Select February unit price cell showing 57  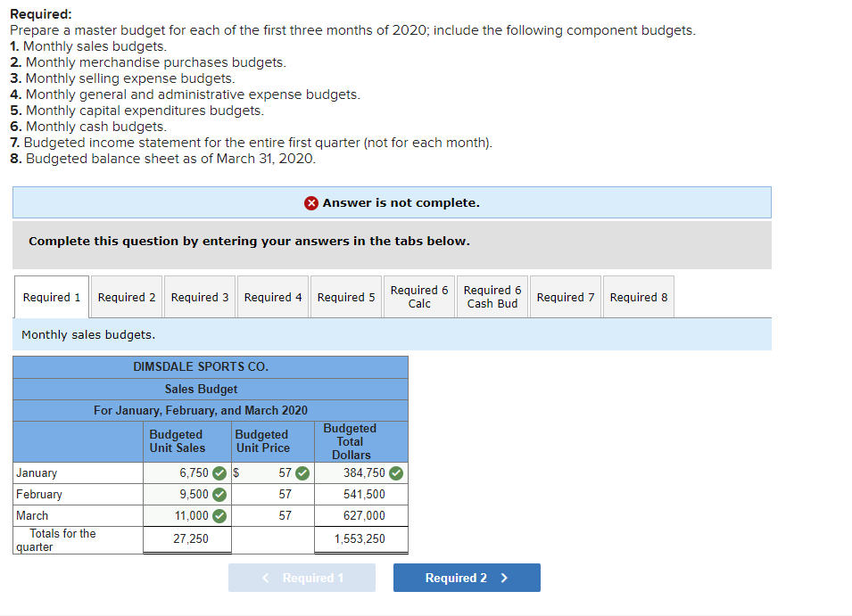coord(273,495)
